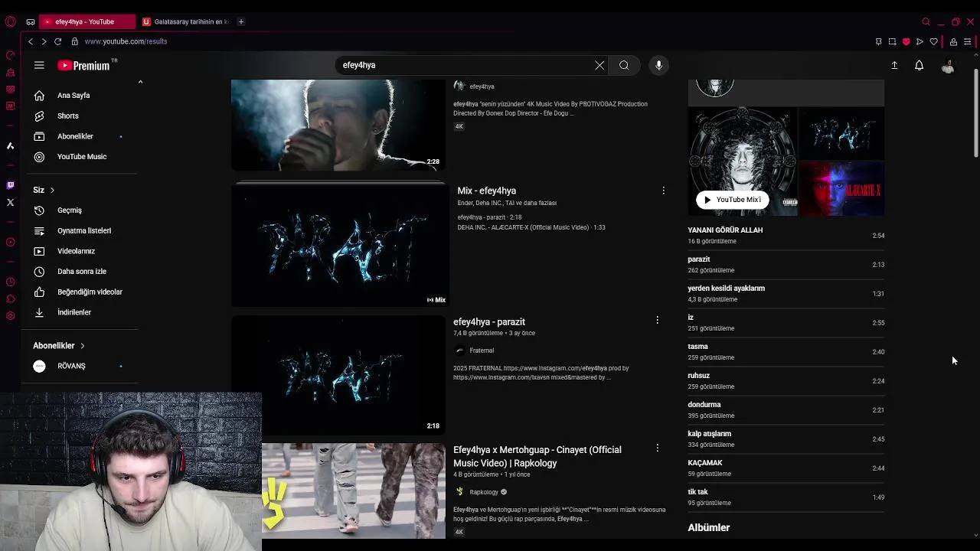This screenshot has height=551, width=980.
Task: Expand the Siz section chevron
Action: (x=52, y=190)
